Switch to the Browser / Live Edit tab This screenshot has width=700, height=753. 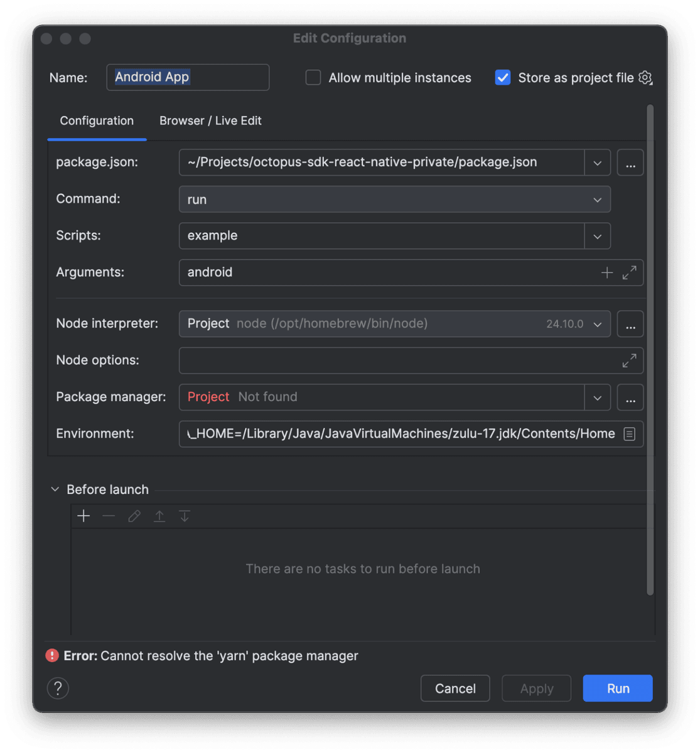[x=210, y=120]
